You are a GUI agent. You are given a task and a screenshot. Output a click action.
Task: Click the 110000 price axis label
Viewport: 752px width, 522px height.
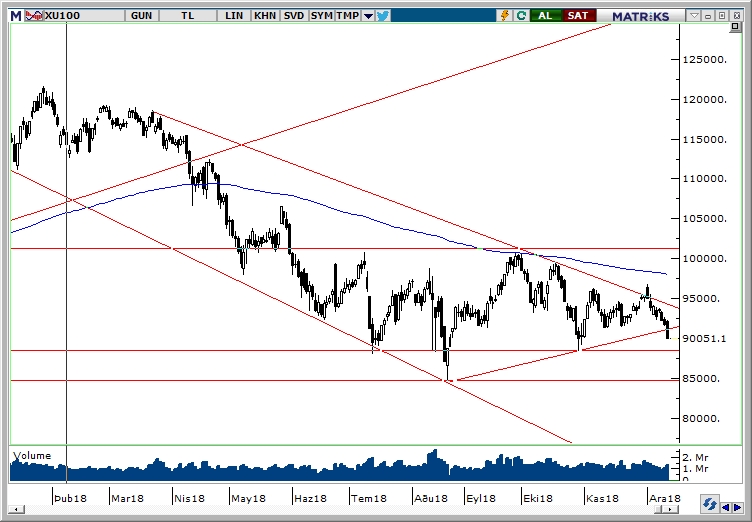click(705, 179)
